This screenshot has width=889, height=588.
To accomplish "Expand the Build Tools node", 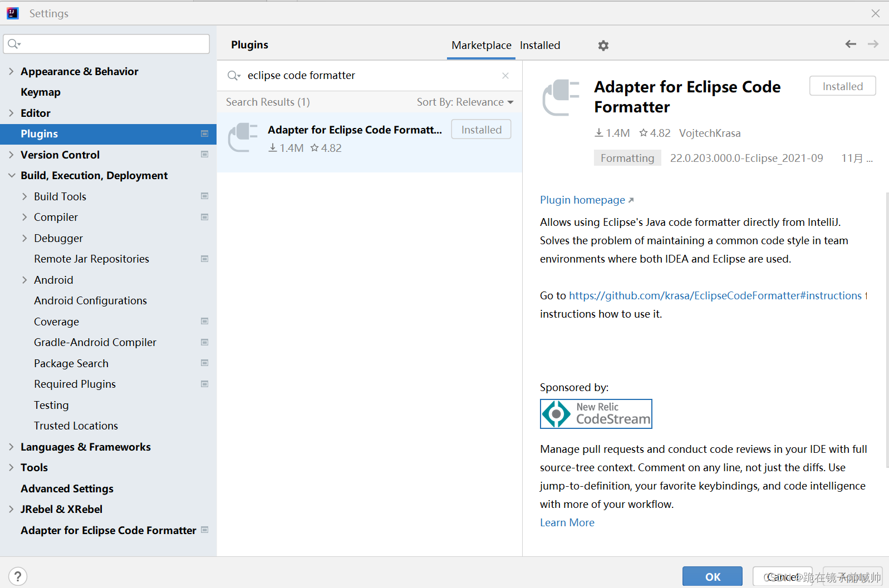I will [24, 196].
